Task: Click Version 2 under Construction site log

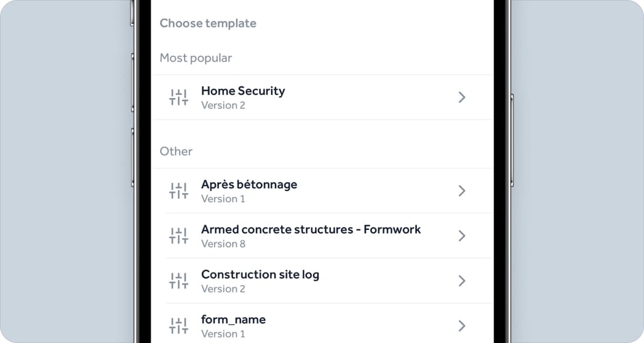Action: point(223,288)
